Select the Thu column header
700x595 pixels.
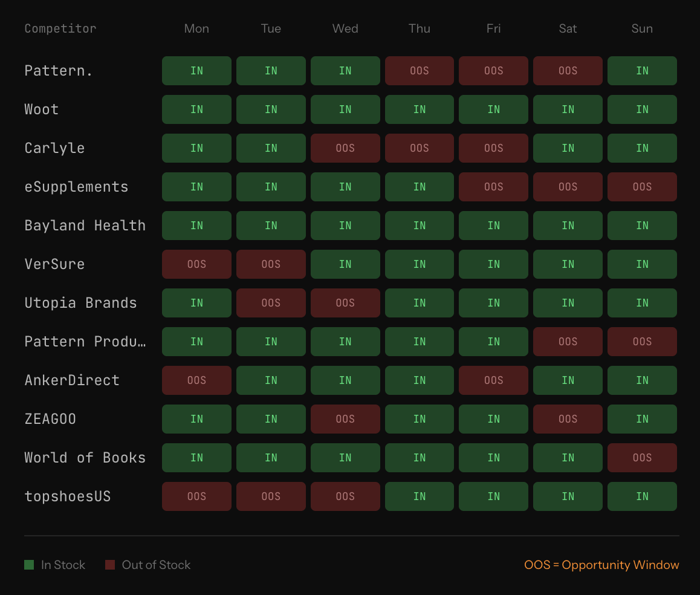click(419, 28)
